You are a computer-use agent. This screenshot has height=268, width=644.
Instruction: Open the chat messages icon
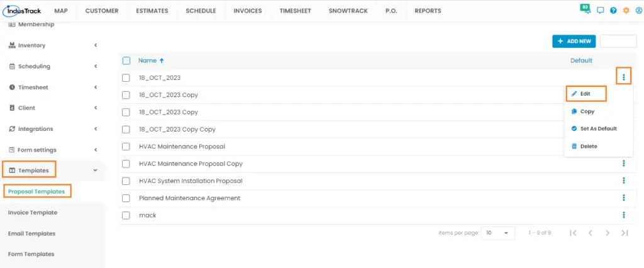click(x=601, y=11)
